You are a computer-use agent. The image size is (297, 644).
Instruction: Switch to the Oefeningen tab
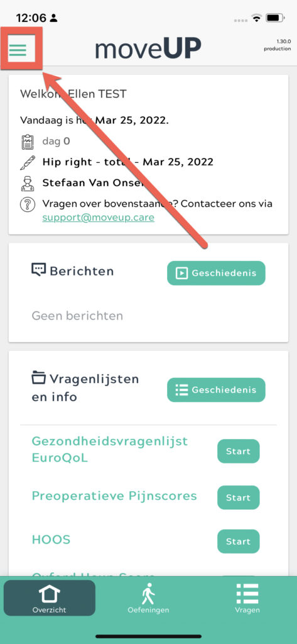pyautogui.click(x=148, y=598)
